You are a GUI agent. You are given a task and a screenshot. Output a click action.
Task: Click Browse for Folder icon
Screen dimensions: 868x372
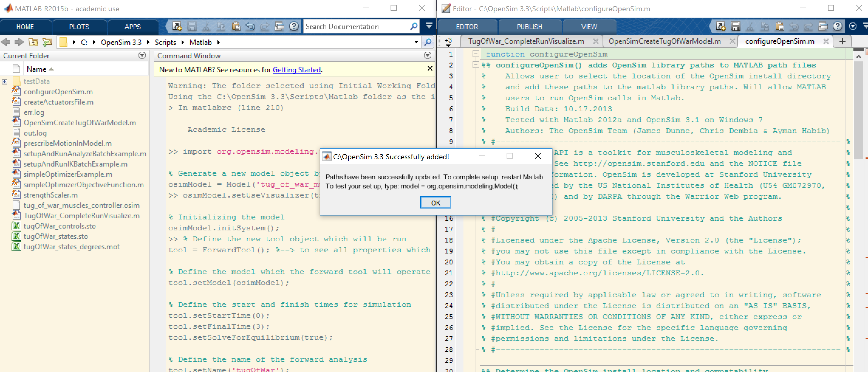[x=47, y=42]
